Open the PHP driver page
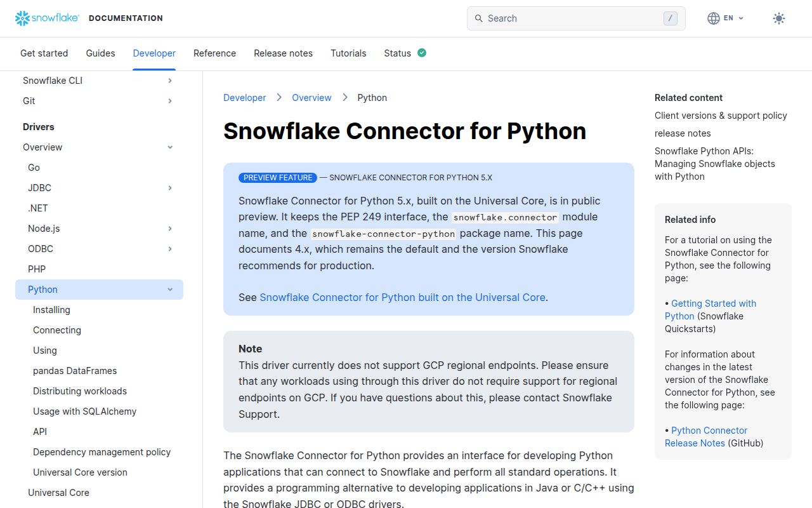 tap(37, 269)
